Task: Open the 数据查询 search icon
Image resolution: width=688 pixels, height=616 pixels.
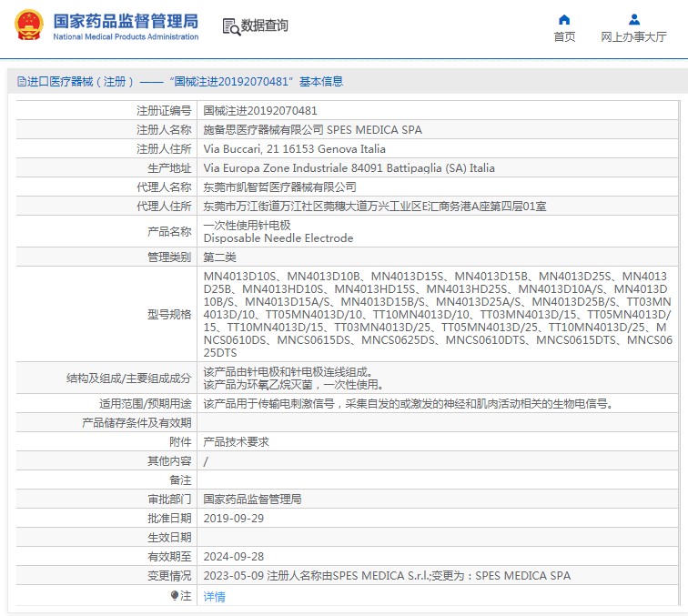Action: pos(231,26)
